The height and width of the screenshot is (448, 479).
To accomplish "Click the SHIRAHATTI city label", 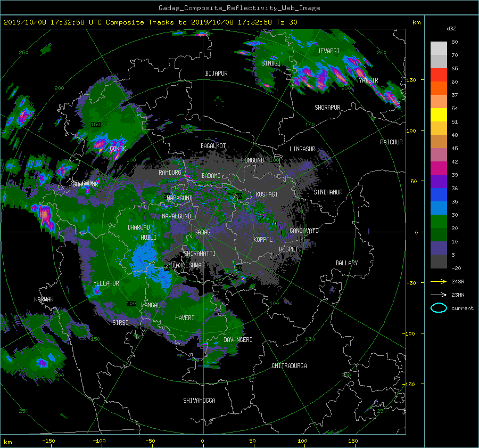I will pyautogui.click(x=200, y=254).
